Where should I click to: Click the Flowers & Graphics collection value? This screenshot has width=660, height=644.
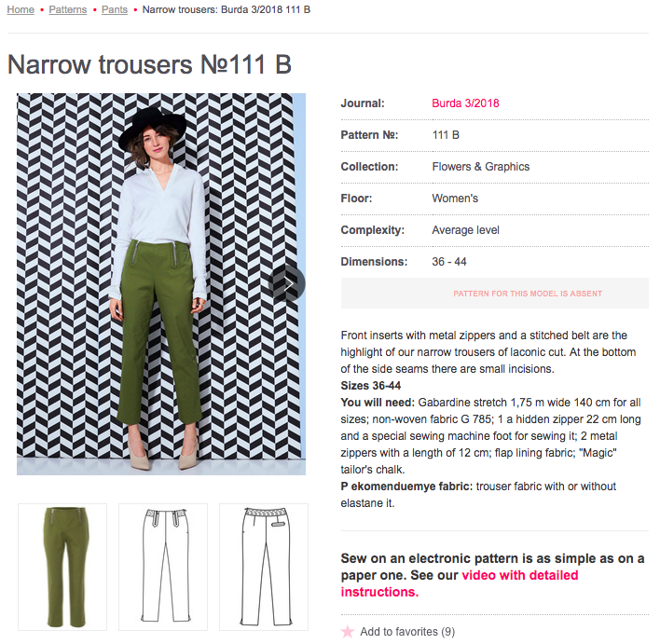point(481,167)
